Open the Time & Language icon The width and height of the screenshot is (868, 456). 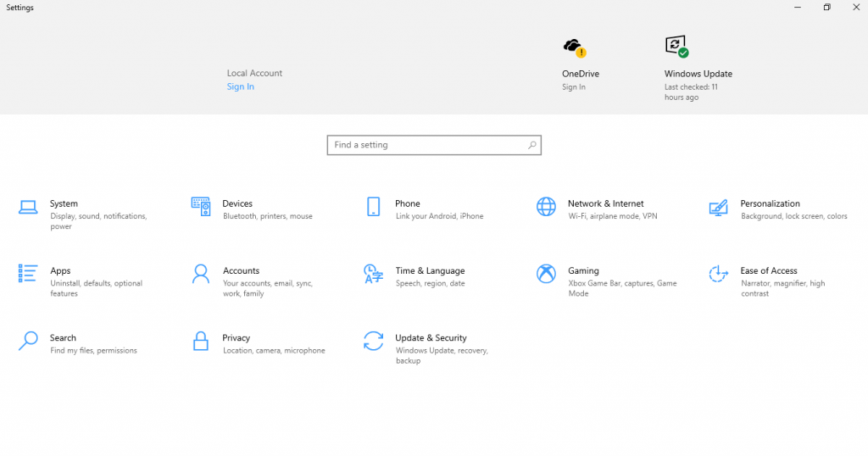point(374,274)
